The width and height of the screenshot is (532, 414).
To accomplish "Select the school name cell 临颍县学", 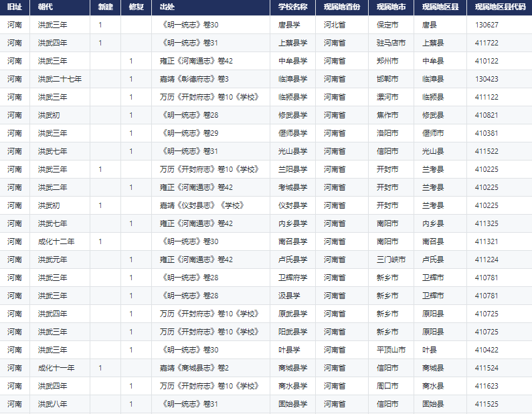I will tap(293, 97).
